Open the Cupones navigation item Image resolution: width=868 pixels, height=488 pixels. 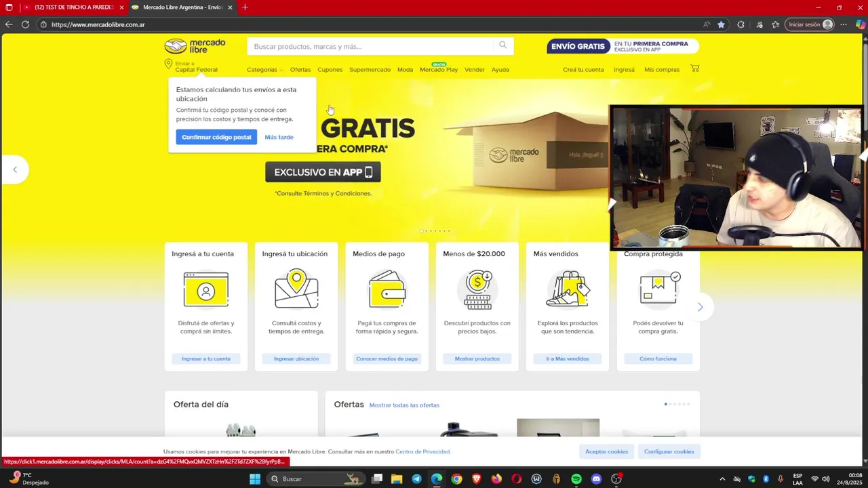(330, 70)
